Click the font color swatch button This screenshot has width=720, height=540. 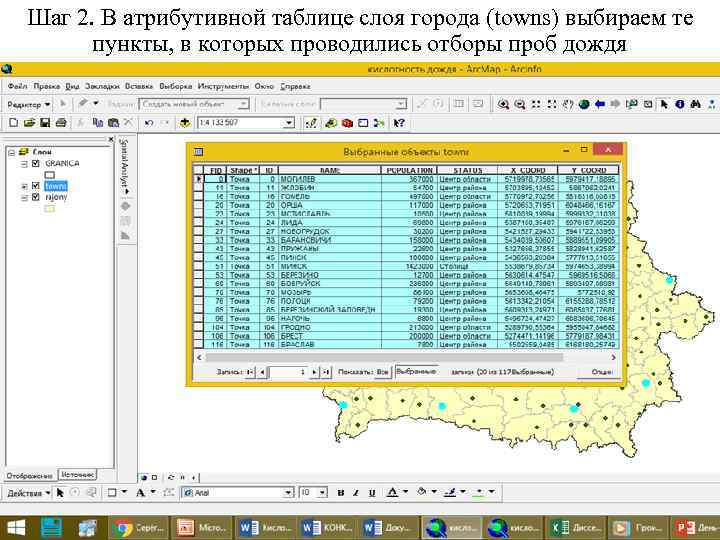(395, 492)
